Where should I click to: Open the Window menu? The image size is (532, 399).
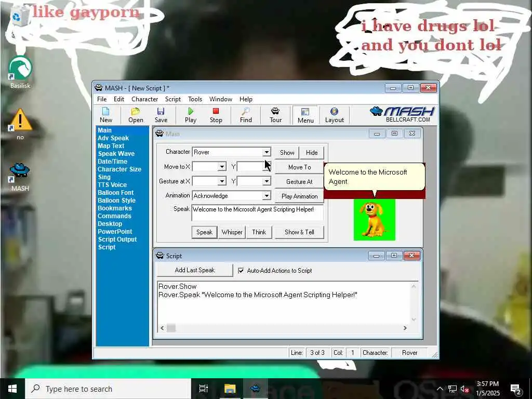pos(220,99)
